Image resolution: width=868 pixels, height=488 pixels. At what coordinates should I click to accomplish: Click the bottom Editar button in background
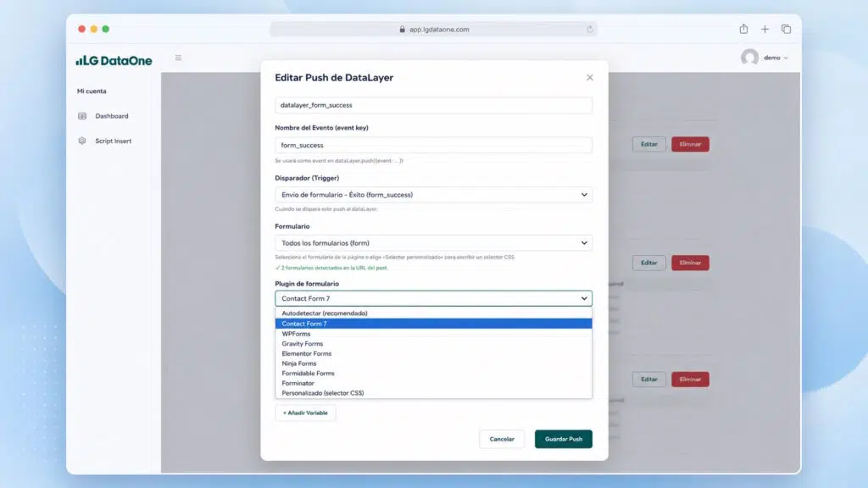pyautogui.click(x=648, y=380)
